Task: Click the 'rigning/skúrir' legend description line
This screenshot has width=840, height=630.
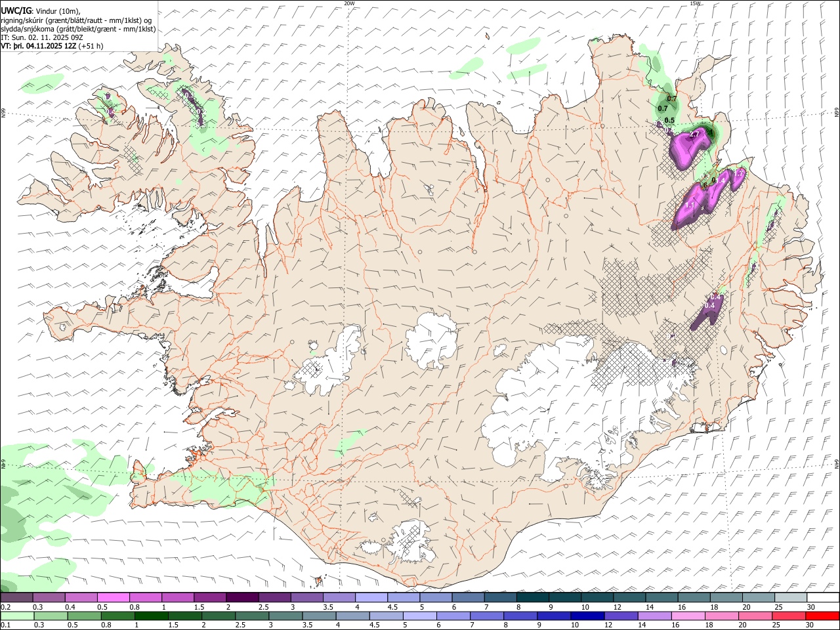Action: pyautogui.click(x=76, y=20)
